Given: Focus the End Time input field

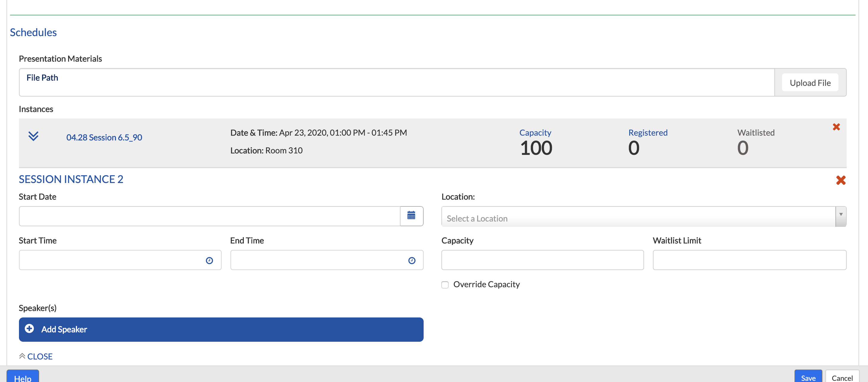Looking at the screenshot, I should pos(326,260).
